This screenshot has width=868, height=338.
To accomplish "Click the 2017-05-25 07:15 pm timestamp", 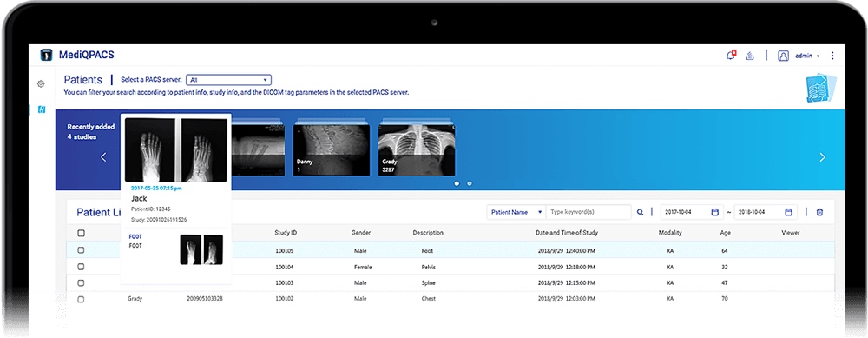I will click(x=156, y=189).
